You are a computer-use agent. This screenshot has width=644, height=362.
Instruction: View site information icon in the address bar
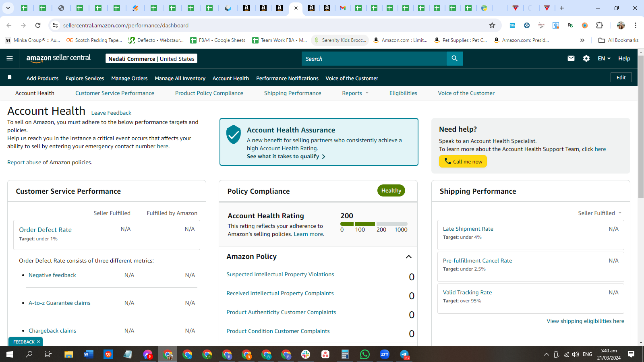pyautogui.click(x=55, y=25)
